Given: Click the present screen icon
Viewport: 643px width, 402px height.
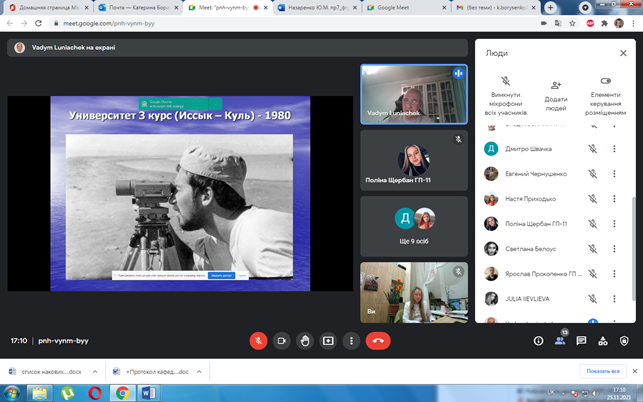Looking at the screenshot, I should click(327, 340).
